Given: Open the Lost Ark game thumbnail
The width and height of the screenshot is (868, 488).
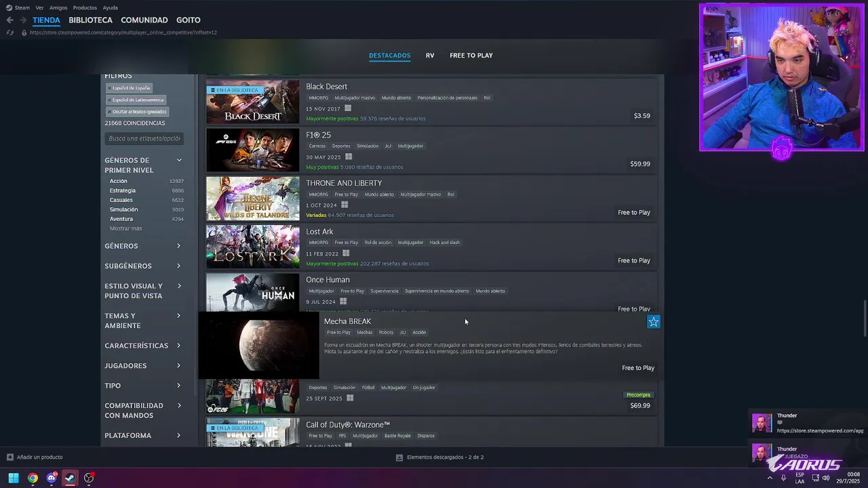Looking at the screenshot, I should 252,247.
